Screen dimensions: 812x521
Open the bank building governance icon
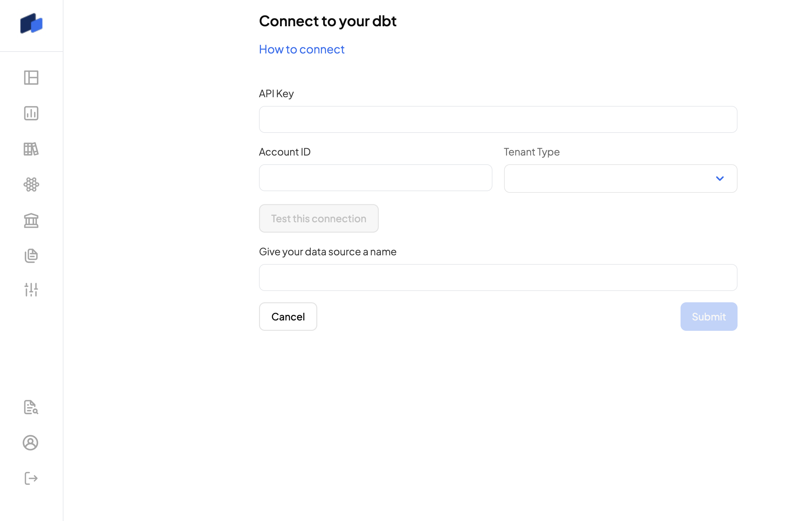[31, 221]
